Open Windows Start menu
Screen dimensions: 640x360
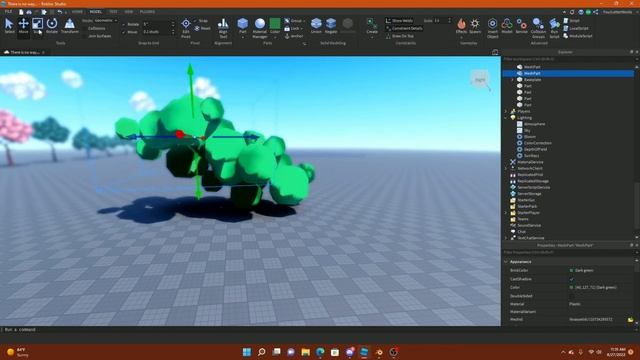tap(247, 352)
